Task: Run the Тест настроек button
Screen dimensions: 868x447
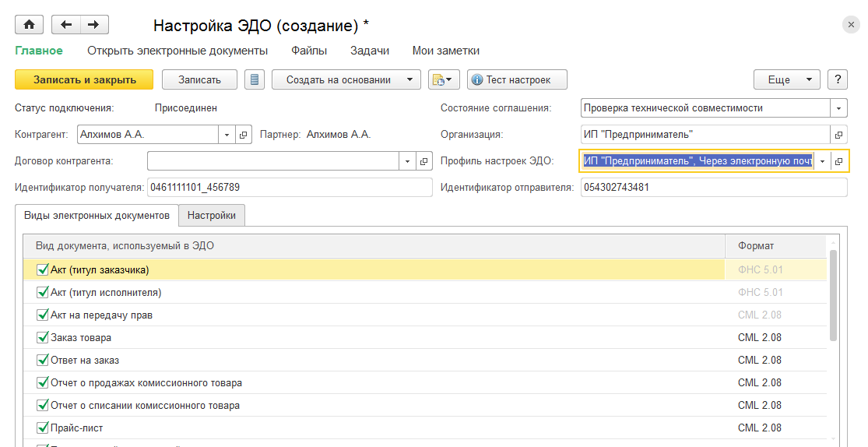Action: tap(517, 79)
